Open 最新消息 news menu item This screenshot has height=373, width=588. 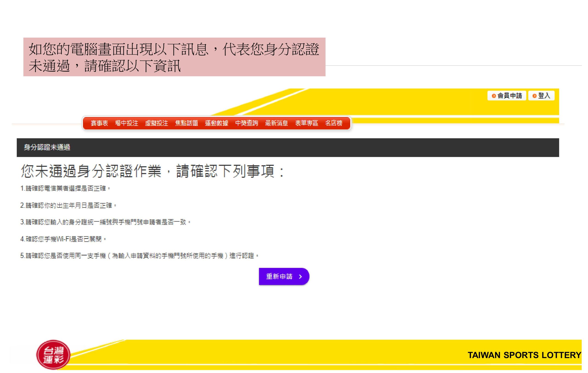point(276,123)
